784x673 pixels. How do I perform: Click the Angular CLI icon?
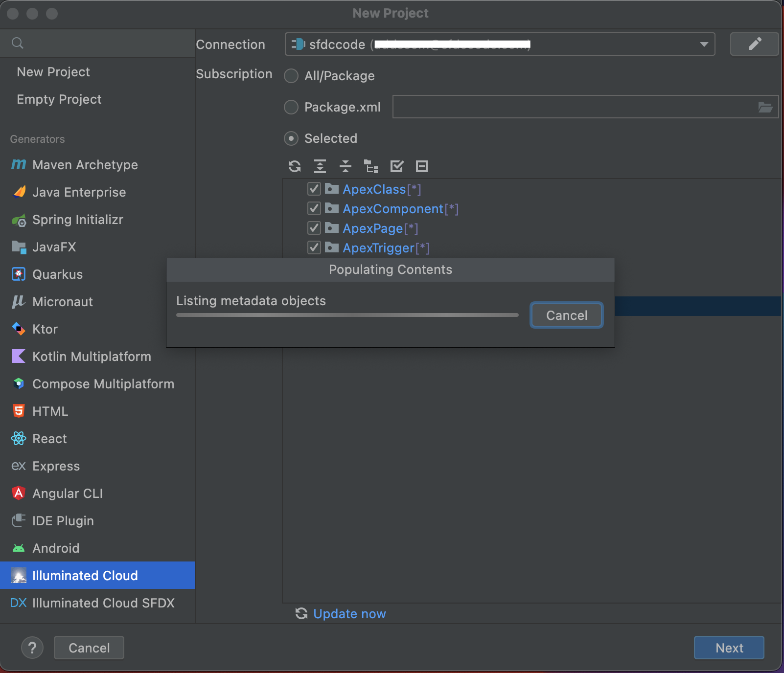pyautogui.click(x=19, y=493)
